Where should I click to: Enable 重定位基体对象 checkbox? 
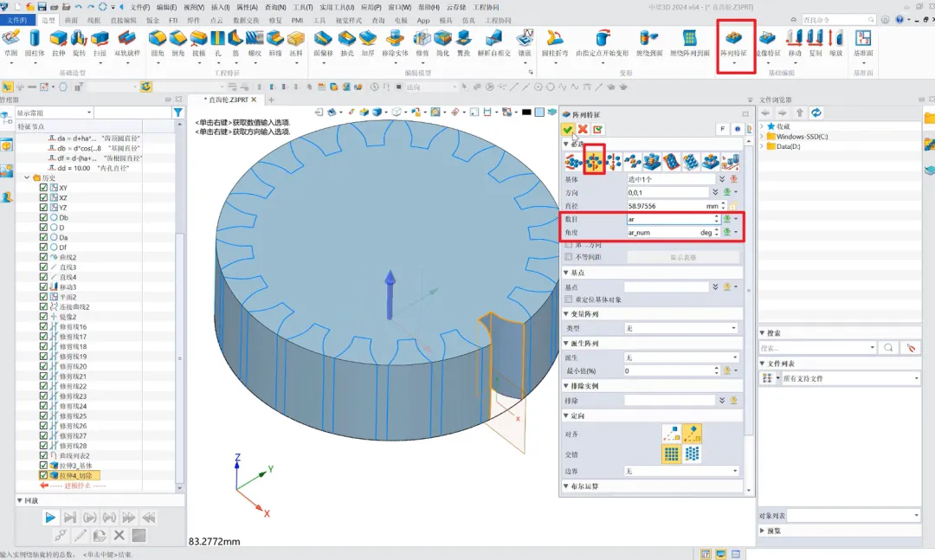tap(569, 299)
